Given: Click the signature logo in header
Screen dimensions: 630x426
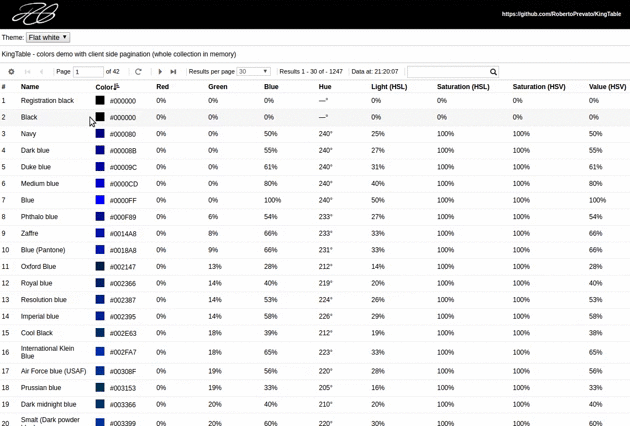Looking at the screenshot, I should [35, 14].
